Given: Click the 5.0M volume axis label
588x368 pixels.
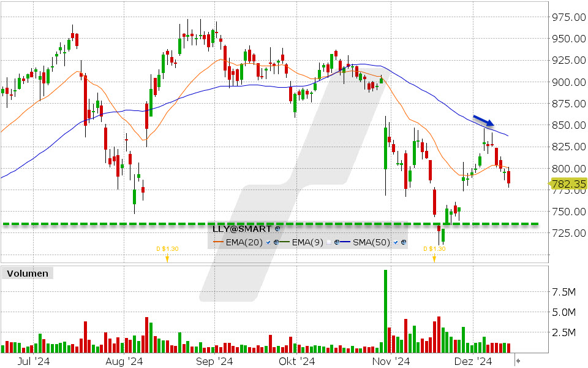Looking at the screenshot, I should (564, 312).
